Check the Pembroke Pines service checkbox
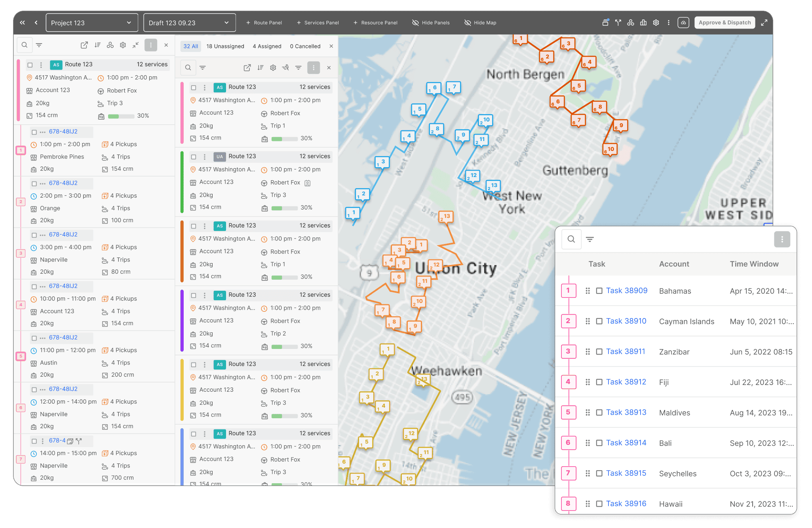Viewport: 812px width, 528px height. coord(34,132)
